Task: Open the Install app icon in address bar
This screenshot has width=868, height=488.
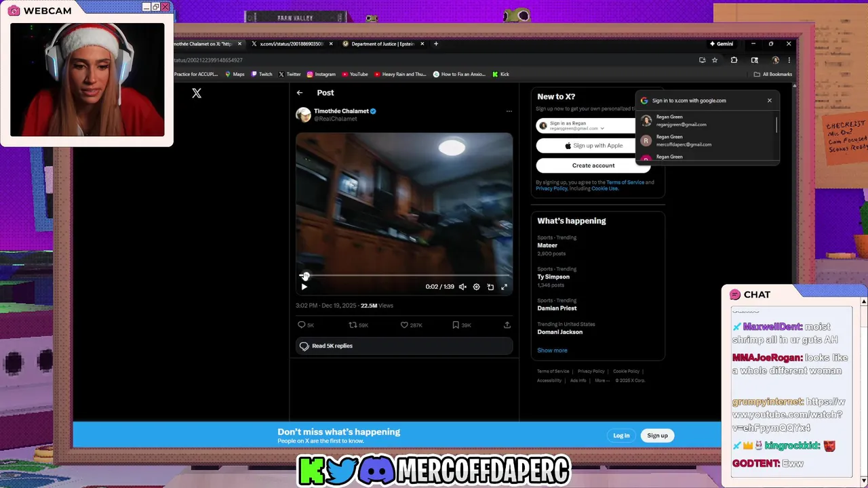Action: [x=702, y=60]
